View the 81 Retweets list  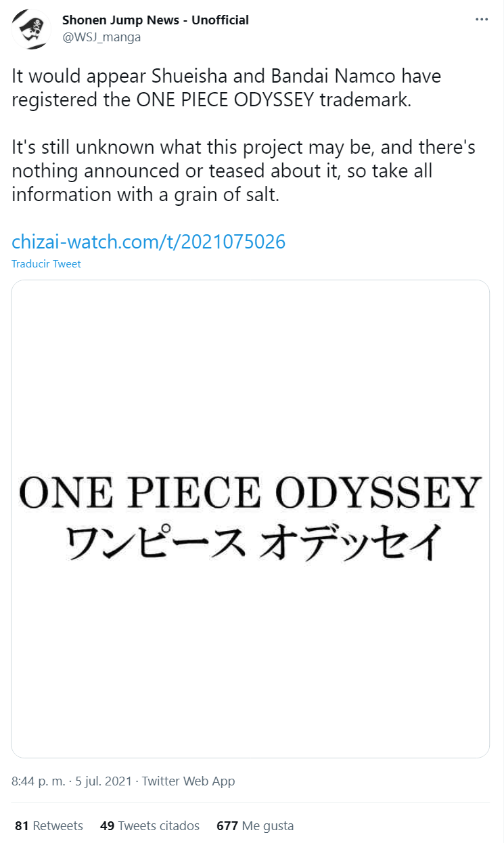[x=49, y=825]
